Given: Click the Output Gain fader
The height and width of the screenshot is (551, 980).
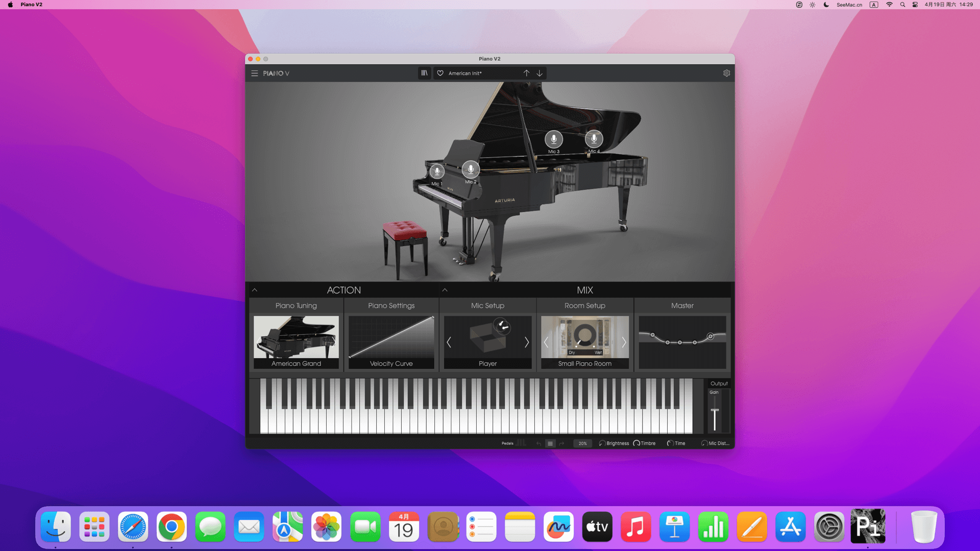Looking at the screenshot, I should click(x=715, y=411).
